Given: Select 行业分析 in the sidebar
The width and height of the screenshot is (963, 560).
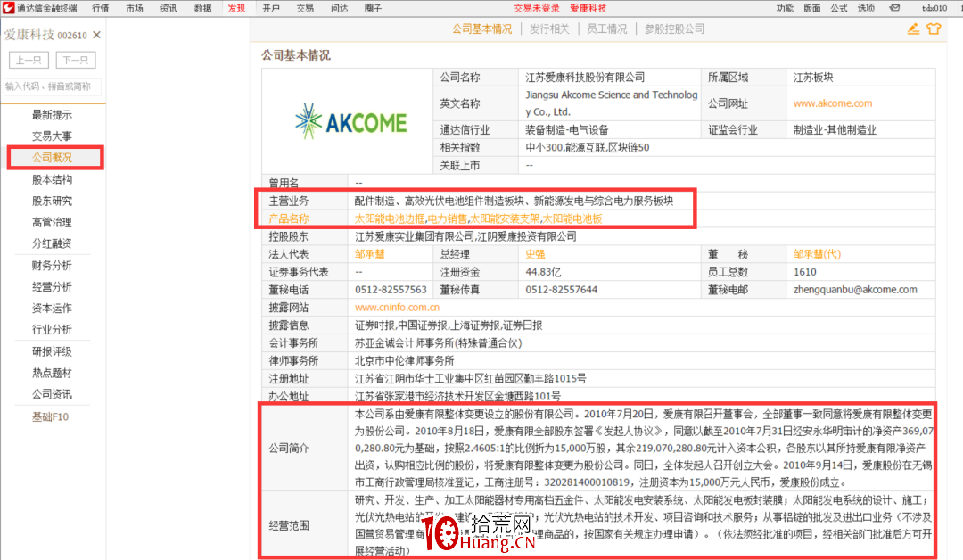Looking at the screenshot, I should click(53, 330).
